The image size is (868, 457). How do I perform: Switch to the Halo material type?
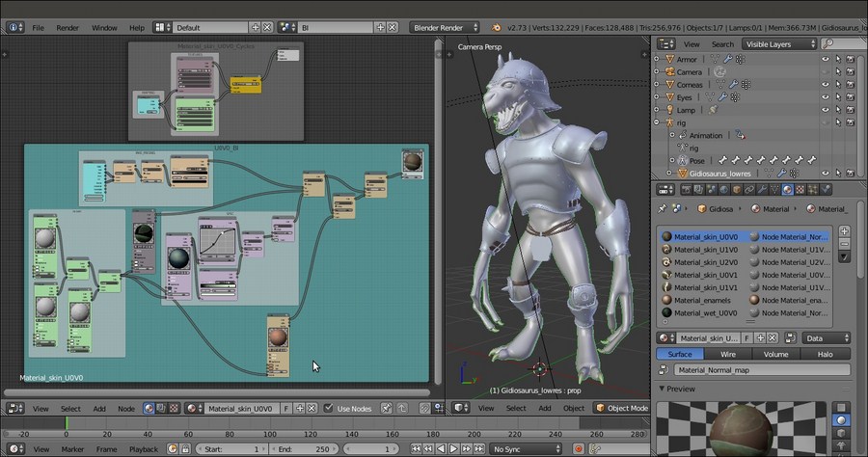[x=826, y=354]
